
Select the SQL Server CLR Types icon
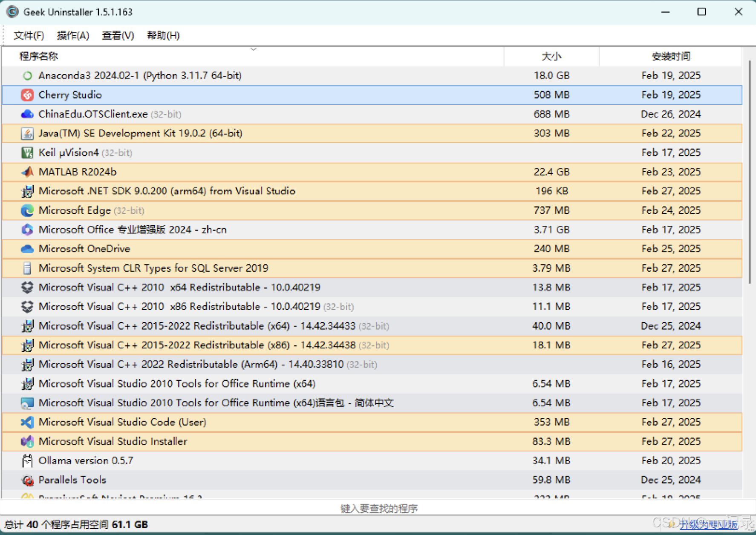click(x=27, y=268)
